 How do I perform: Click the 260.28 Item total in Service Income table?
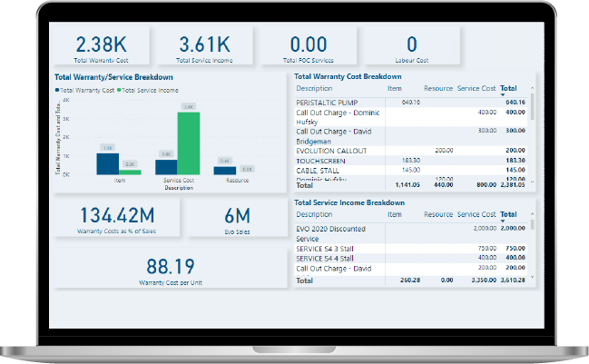410,280
